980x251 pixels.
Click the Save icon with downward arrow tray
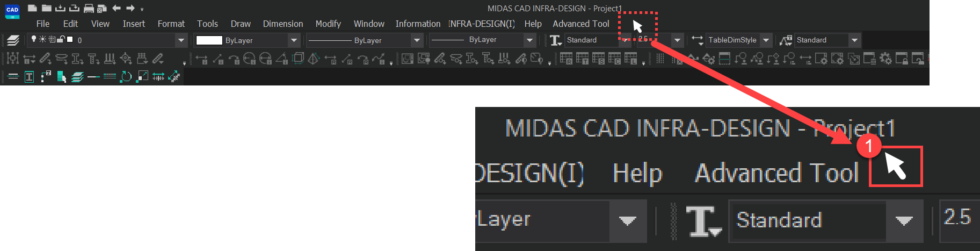pyautogui.click(x=61, y=8)
